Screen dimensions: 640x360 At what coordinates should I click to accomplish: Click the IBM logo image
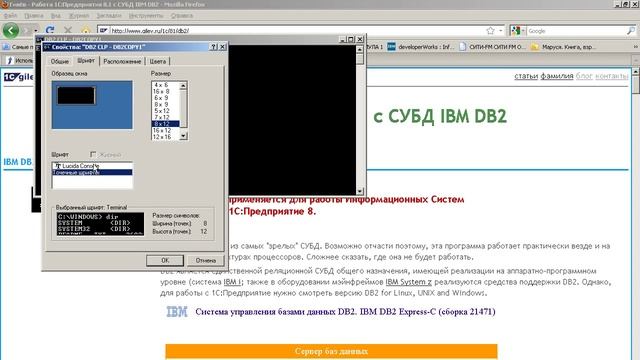point(177,312)
